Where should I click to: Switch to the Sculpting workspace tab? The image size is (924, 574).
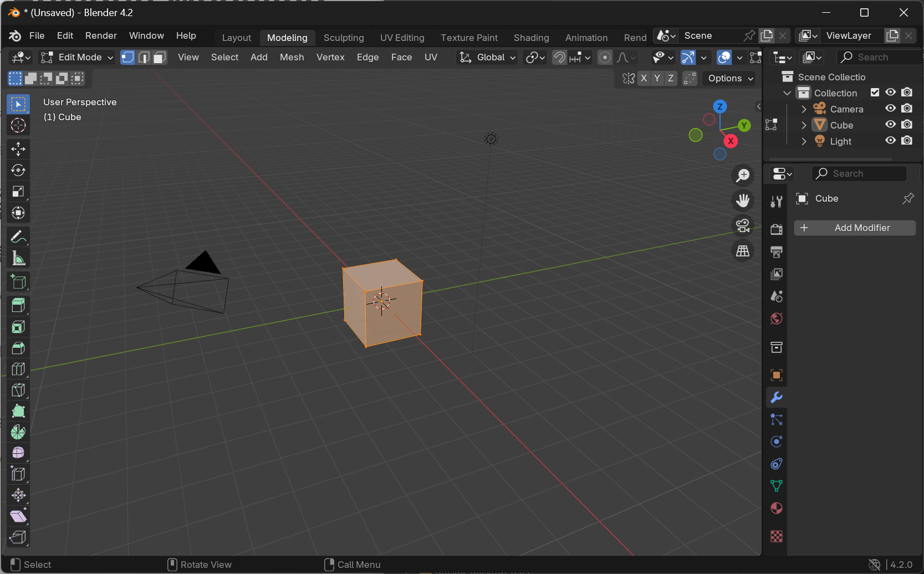click(x=344, y=38)
